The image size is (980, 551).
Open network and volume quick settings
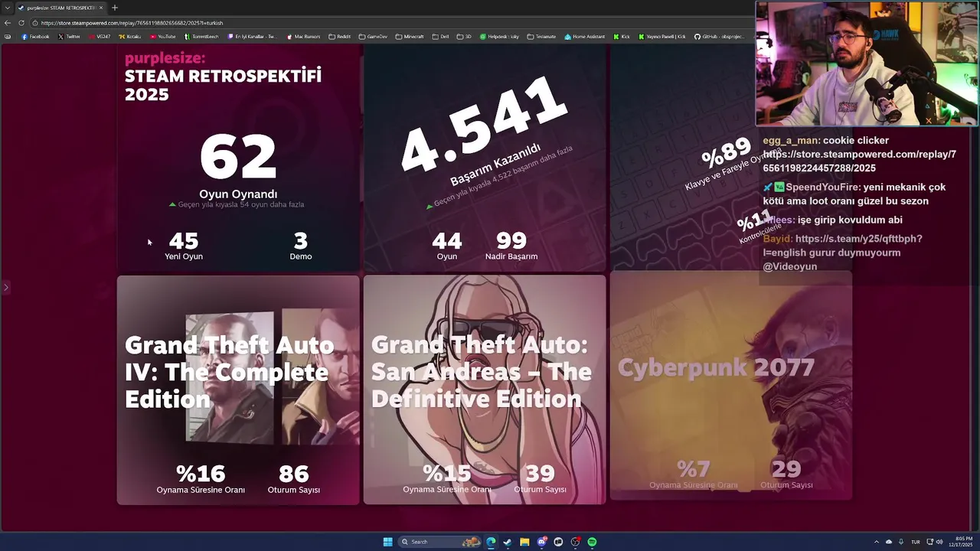933,542
